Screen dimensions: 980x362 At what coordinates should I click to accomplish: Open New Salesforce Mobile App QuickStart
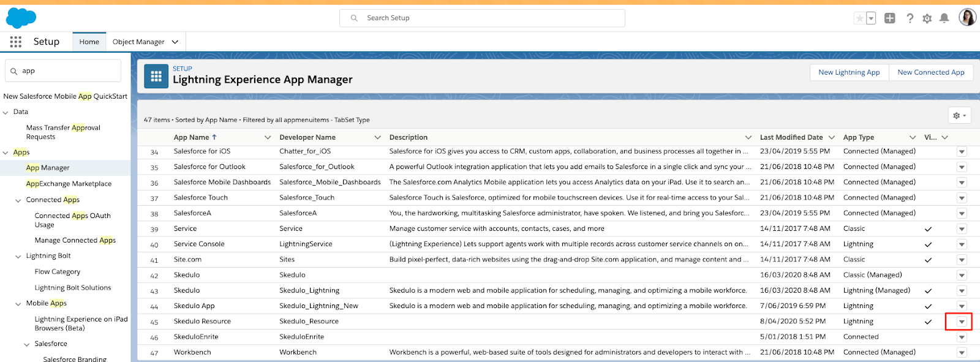click(65, 96)
